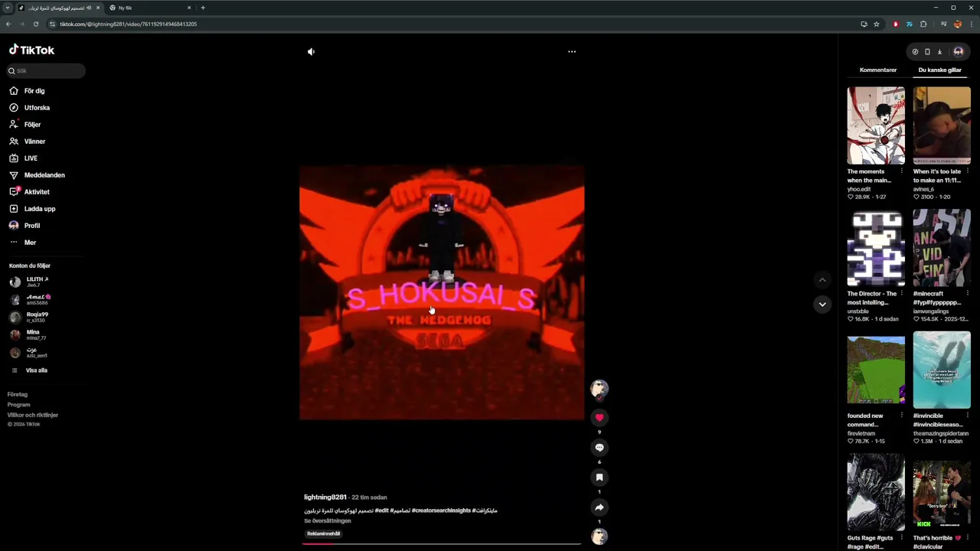Open the profile avatar in top pill
The image size is (980, 551).
pyautogui.click(x=958, y=52)
